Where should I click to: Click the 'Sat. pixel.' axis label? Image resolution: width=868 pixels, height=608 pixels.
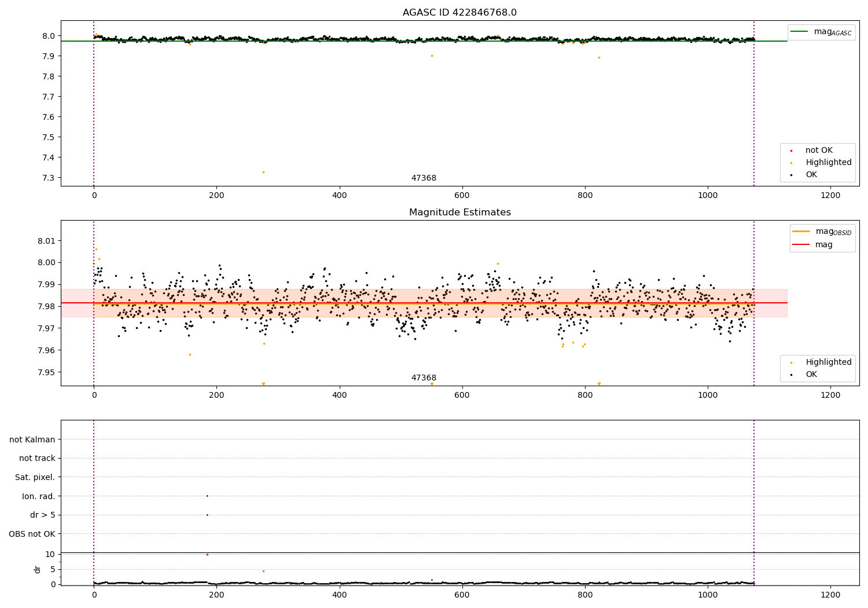point(35,477)
